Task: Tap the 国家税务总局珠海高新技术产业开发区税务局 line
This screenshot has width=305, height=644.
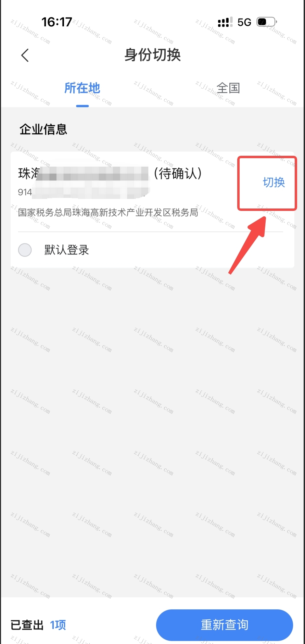Action: pyautogui.click(x=108, y=213)
